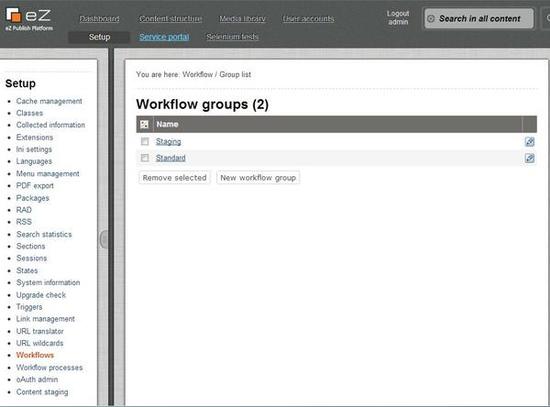Open Ini settings in Setup menu
The image size is (550, 407).
(34, 149)
